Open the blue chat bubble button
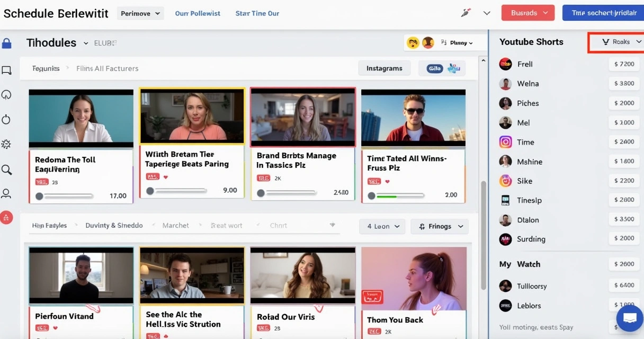Viewport: 644px width, 339px height. click(x=630, y=318)
